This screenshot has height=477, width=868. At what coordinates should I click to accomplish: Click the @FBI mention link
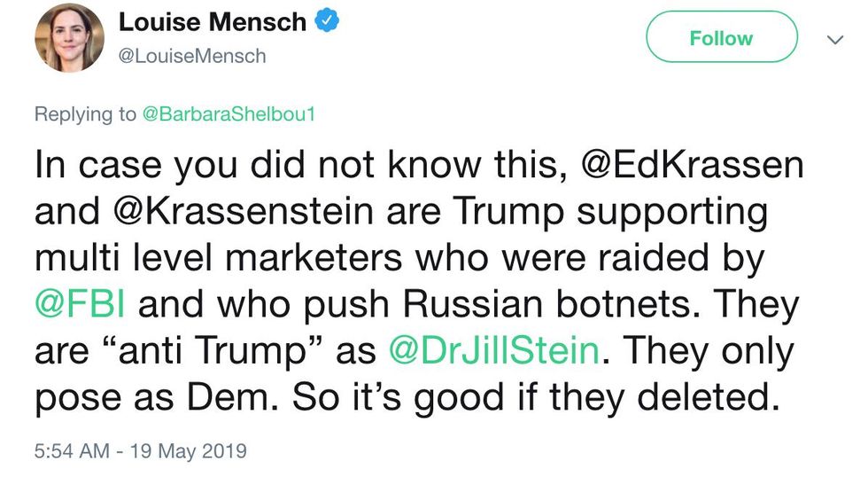[x=81, y=305]
